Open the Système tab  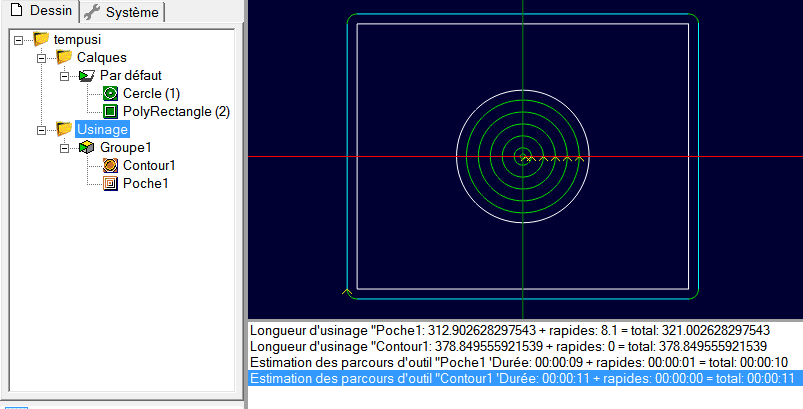point(122,13)
